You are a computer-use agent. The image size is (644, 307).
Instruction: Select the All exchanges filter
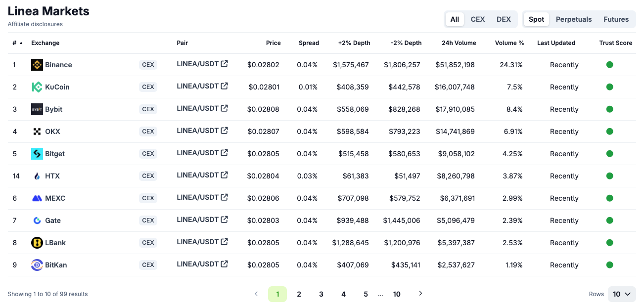pyautogui.click(x=455, y=19)
